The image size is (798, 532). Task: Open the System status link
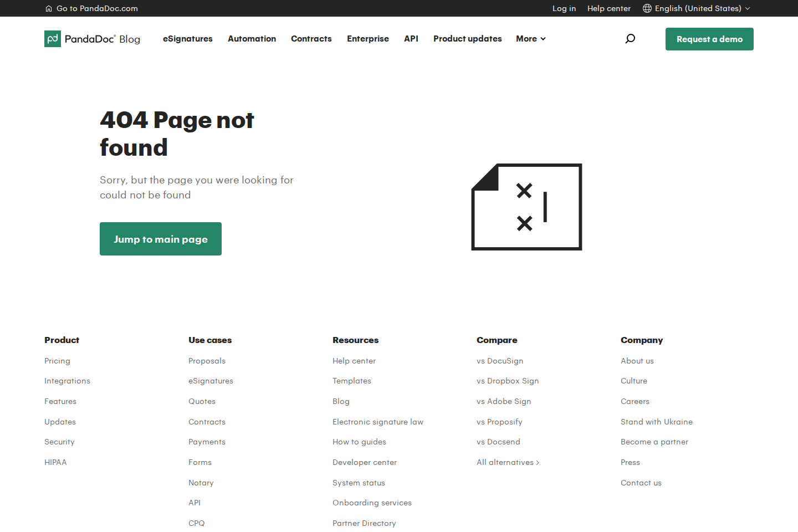tap(359, 483)
